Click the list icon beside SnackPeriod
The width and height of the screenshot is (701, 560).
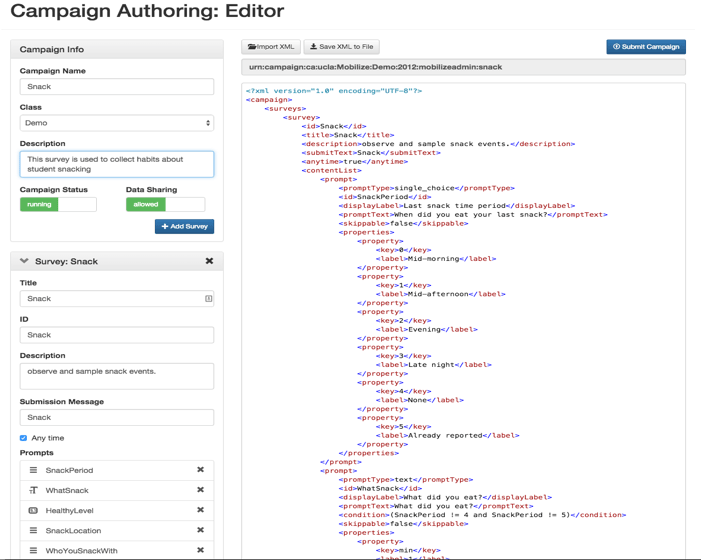click(33, 470)
